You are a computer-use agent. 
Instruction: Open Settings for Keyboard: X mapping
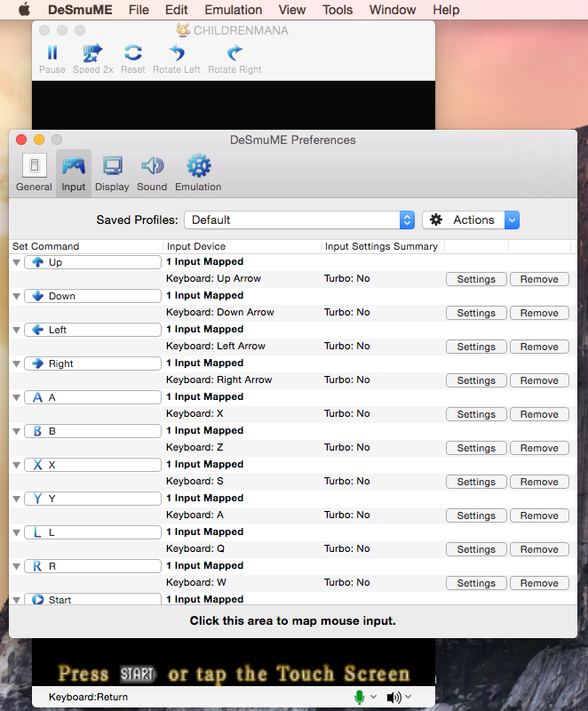tap(476, 414)
